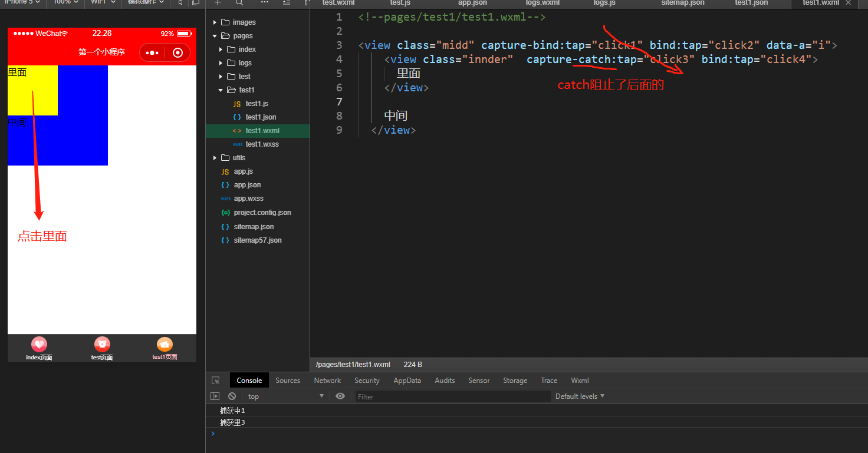This screenshot has height=453, width=868.
Task: Switch to the Console tab
Action: coord(249,381)
